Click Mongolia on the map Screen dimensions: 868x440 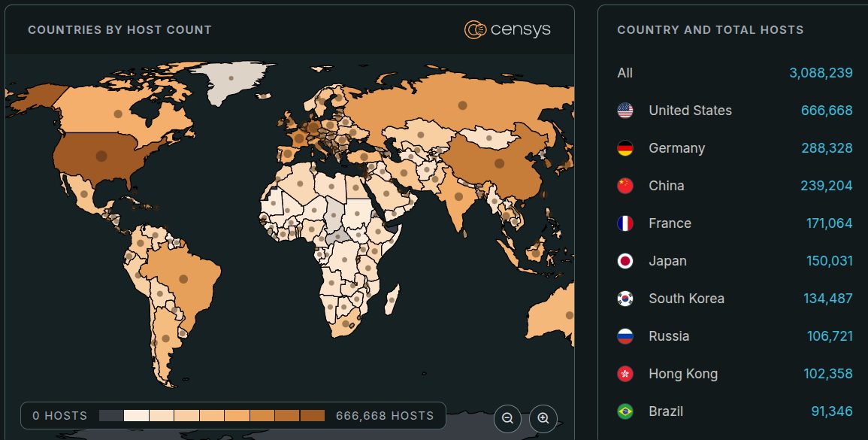click(x=488, y=138)
